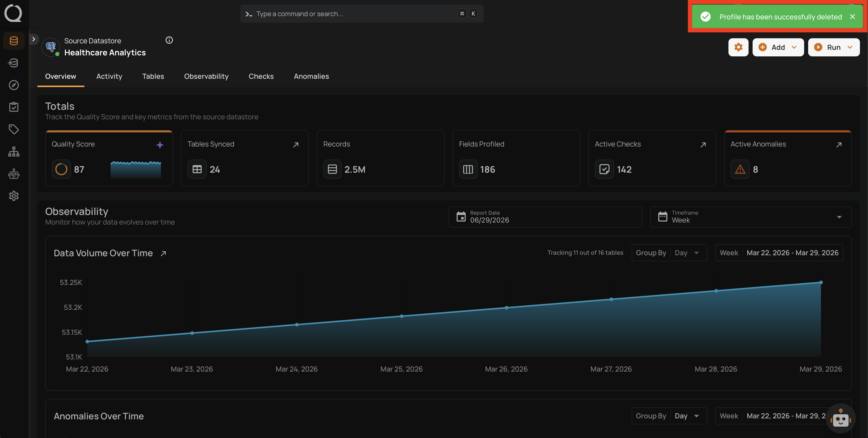Switch to the Observability tab
The height and width of the screenshot is (438, 868).
206,76
